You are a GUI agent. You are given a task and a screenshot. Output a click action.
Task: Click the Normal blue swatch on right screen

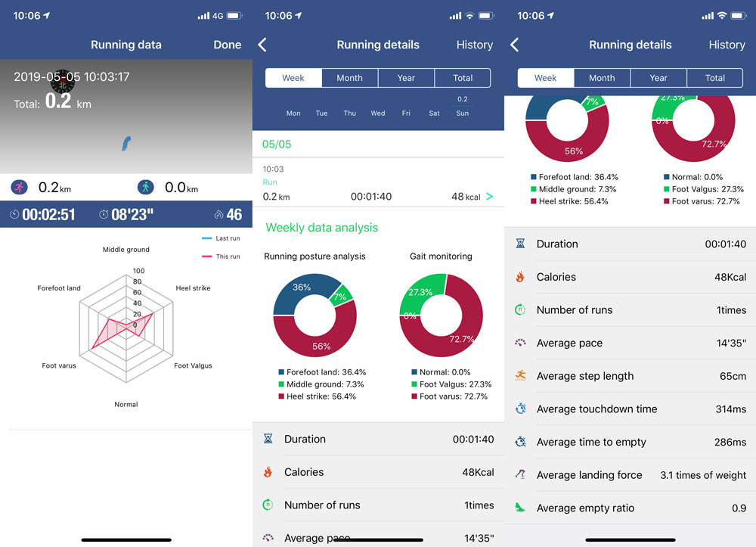pos(667,177)
